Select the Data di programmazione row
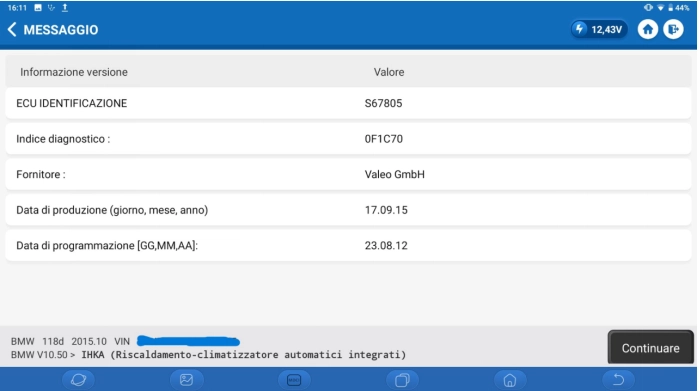 (348, 246)
